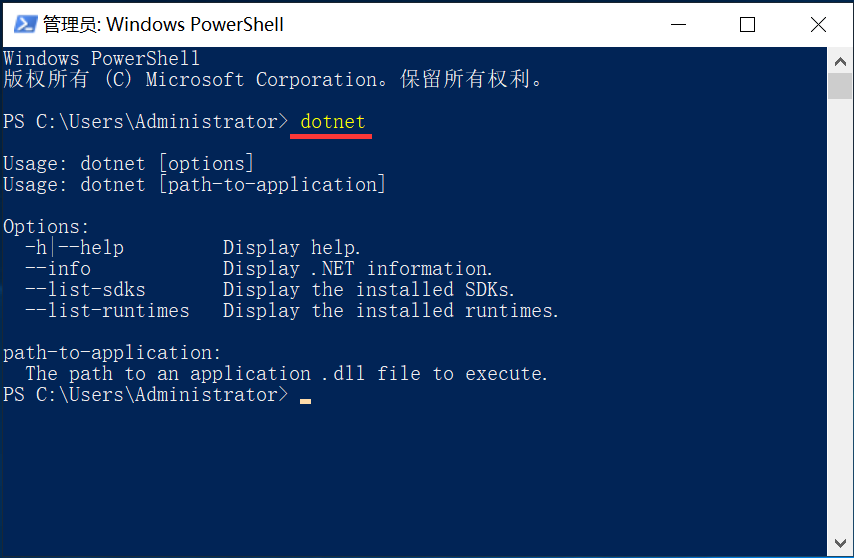Click the 'Options:' heading line
Viewport: 854px width, 558px height.
point(46,226)
